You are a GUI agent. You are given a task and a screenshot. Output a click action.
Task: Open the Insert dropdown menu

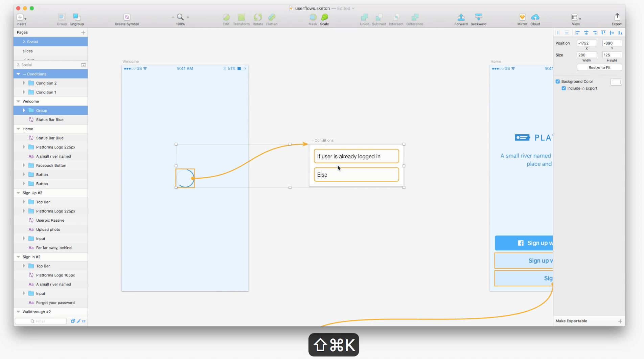(x=21, y=18)
